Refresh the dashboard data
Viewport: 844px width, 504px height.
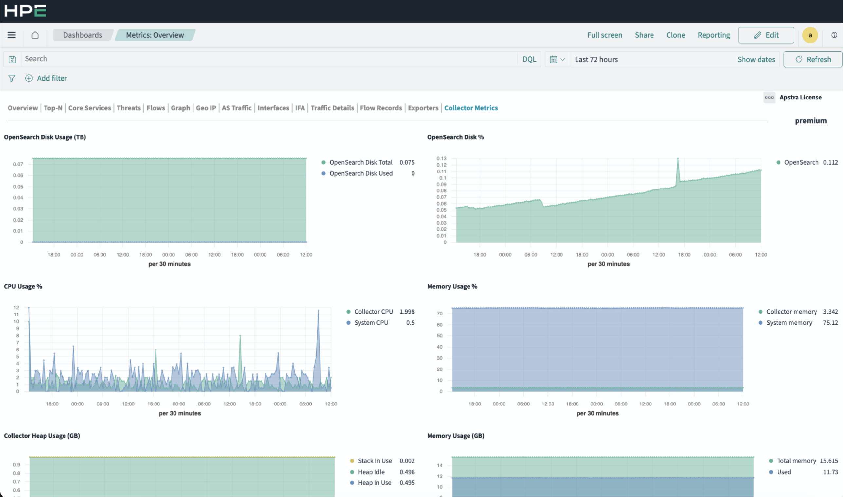(x=813, y=60)
